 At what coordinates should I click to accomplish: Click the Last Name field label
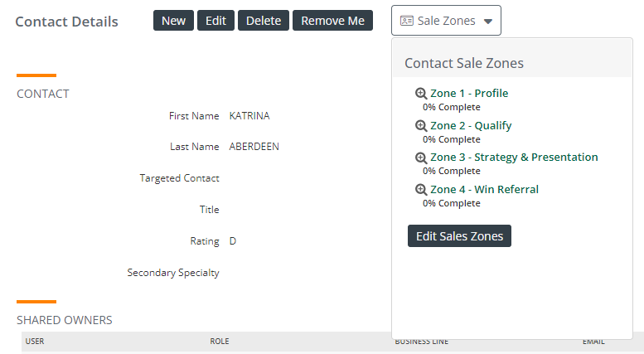click(194, 147)
